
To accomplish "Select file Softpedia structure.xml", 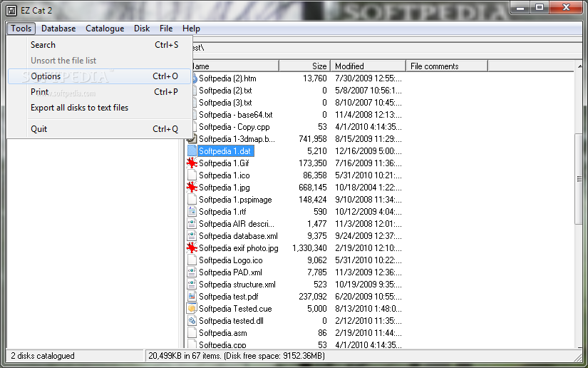I will (237, 285).
